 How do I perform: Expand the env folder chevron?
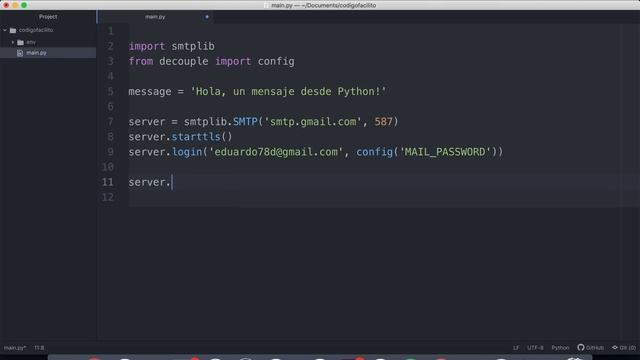13,42
